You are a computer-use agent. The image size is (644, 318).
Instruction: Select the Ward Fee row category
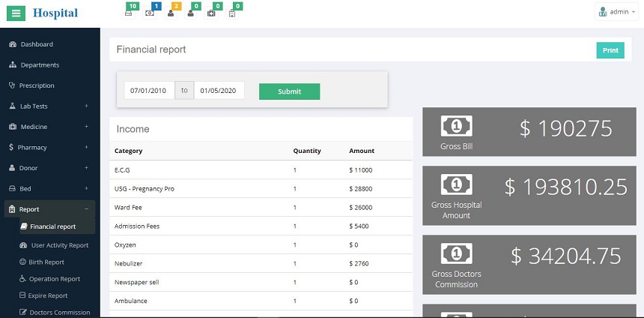click(x=128, y=208)
